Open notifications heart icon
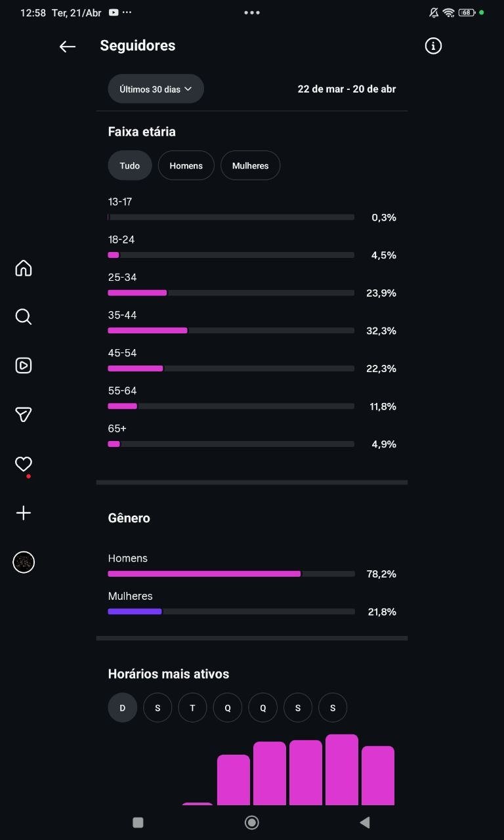 pyautogui.click(x=24, y=464)
